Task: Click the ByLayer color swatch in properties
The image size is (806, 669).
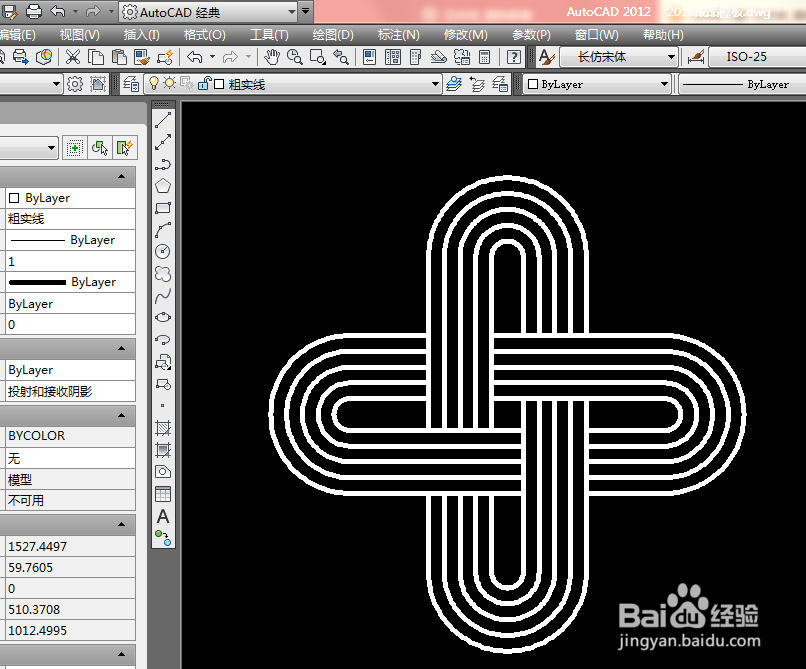Action: (x=14, y=198)
